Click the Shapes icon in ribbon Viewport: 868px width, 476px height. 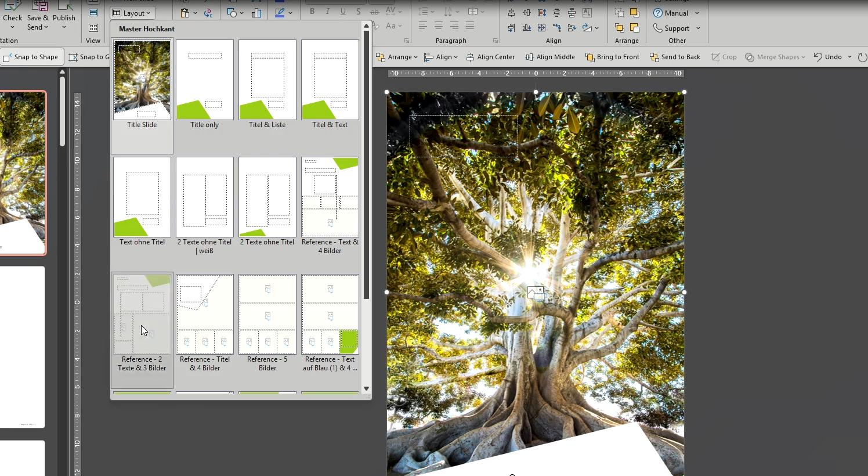point(232,13)
